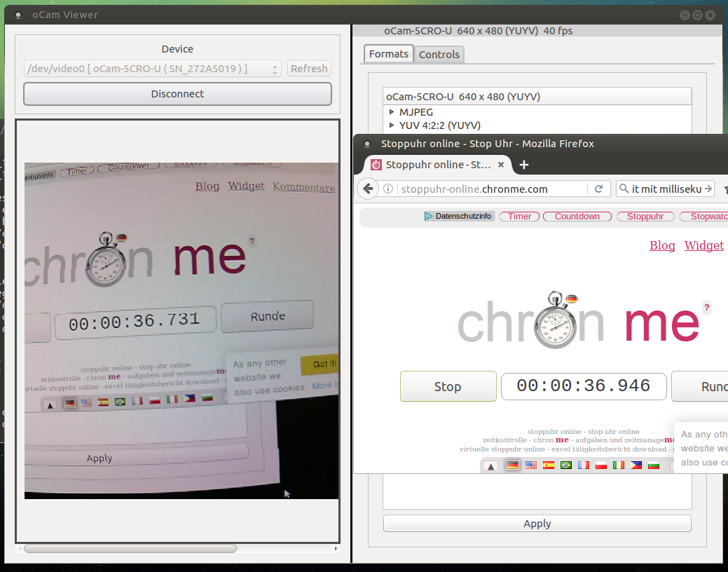Switch to the Formats tab
This screenshot has height=572, width=728.
point(389,54)
